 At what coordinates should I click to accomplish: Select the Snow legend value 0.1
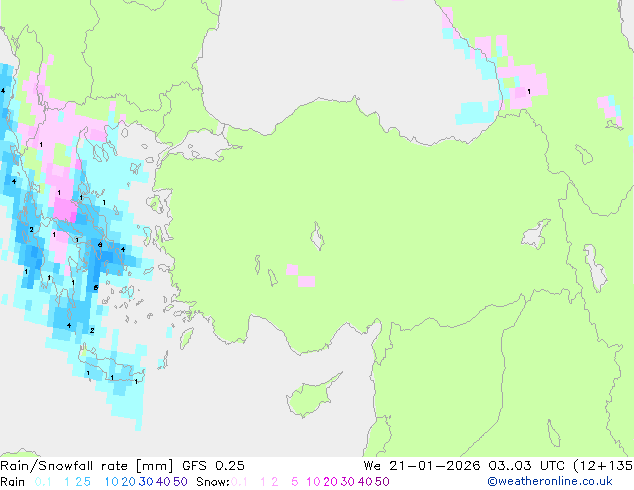(239, 482)
